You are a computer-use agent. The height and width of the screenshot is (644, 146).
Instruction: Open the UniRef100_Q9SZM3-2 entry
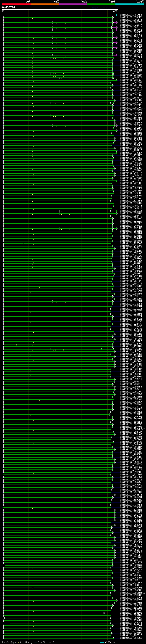132,593
